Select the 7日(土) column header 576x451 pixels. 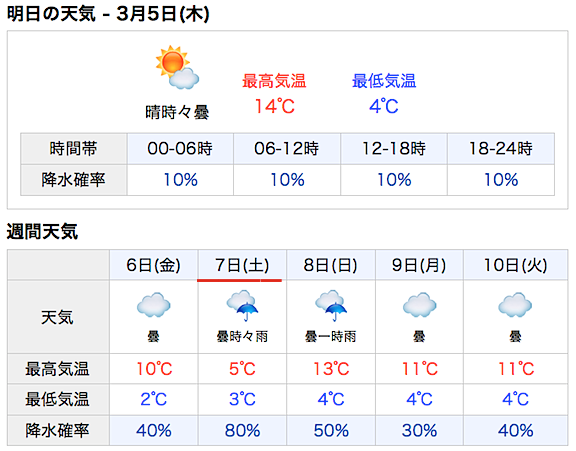[x=242, y=265]
